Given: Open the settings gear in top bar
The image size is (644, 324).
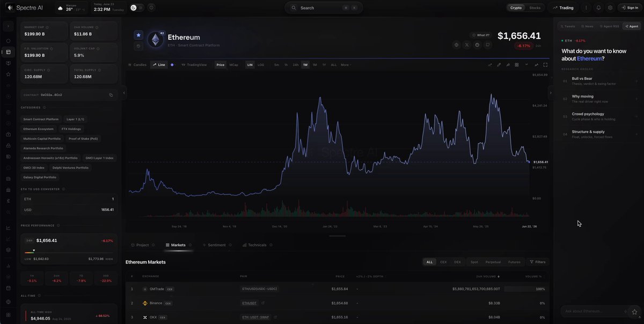Looking at the screenshot, I should click(x=610, y=8).
